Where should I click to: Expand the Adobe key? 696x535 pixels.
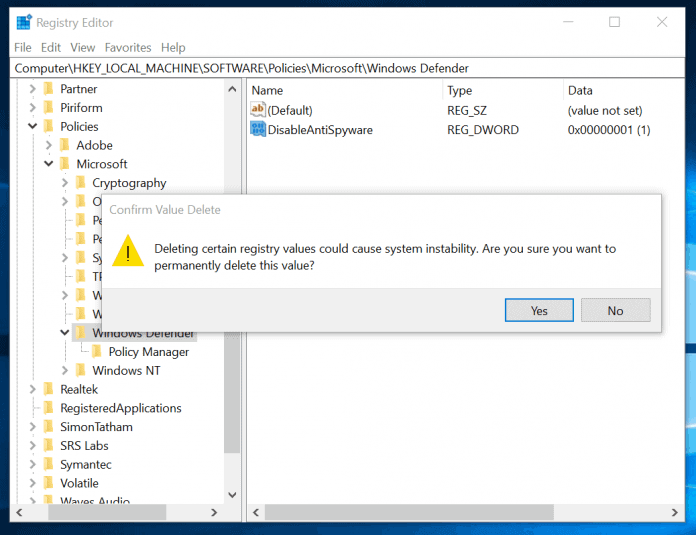coord(48,145)
